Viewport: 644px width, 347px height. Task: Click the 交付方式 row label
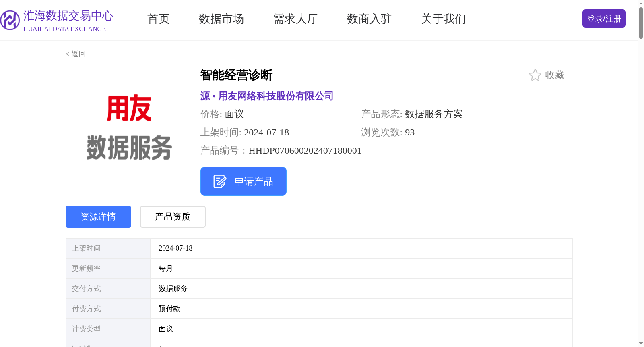(x=87, y=289)
